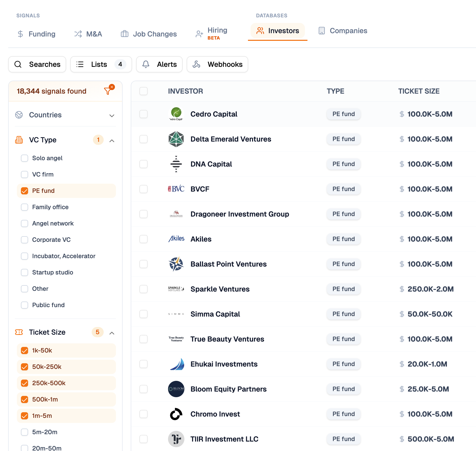476x451 pixels.
Task: Click the Companies building icon
Action: coord(322,31)
